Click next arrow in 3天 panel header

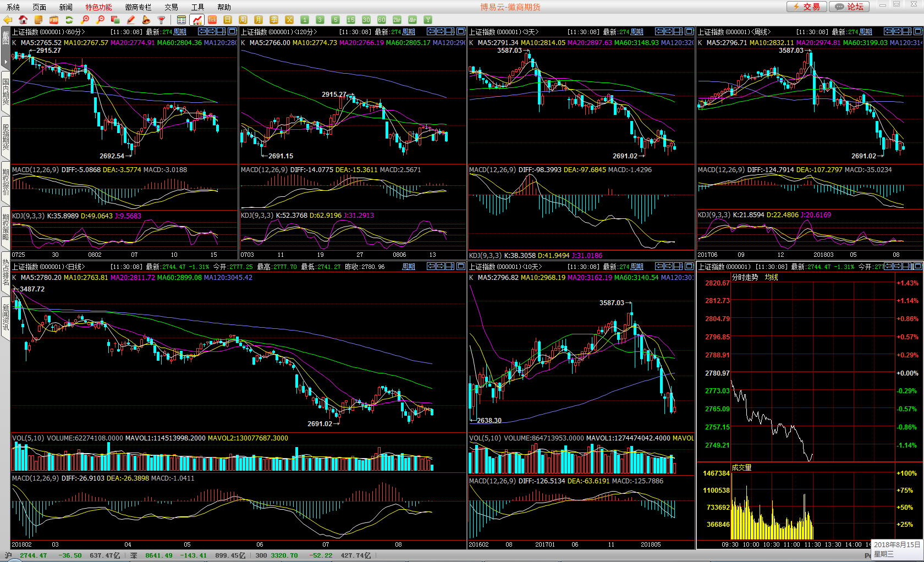(669, 32)
